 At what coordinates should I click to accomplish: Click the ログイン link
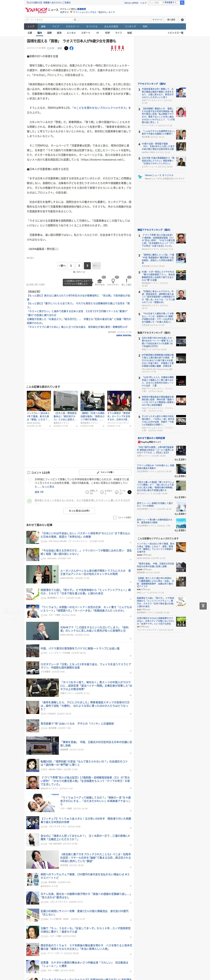click(64, 12)
